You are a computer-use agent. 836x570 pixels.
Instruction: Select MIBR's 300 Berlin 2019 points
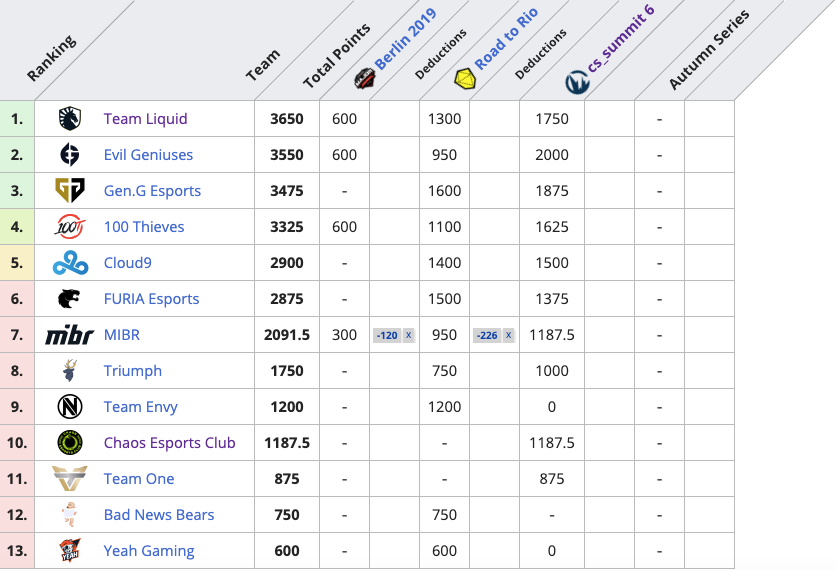pos(344,335)
